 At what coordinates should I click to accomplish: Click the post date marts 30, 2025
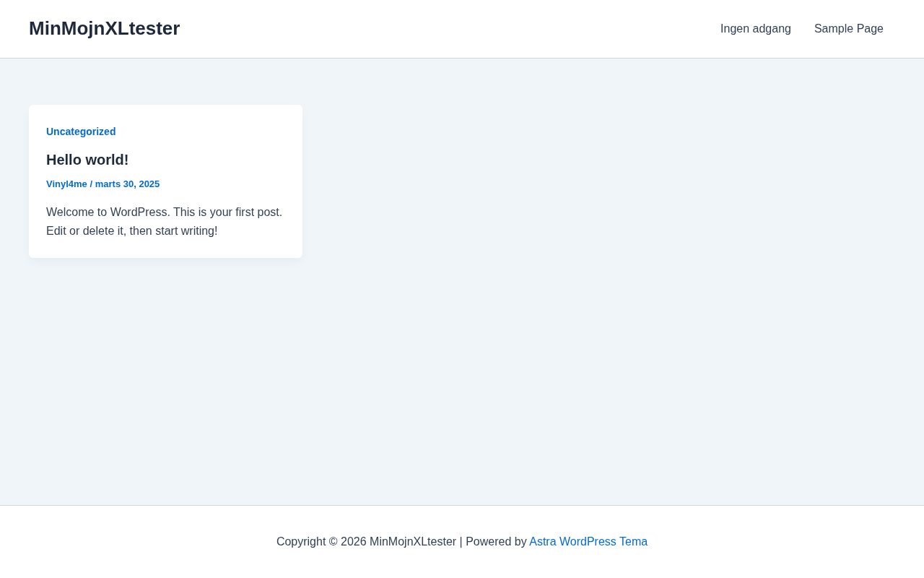pyautogui.click(x=127, y=184)
